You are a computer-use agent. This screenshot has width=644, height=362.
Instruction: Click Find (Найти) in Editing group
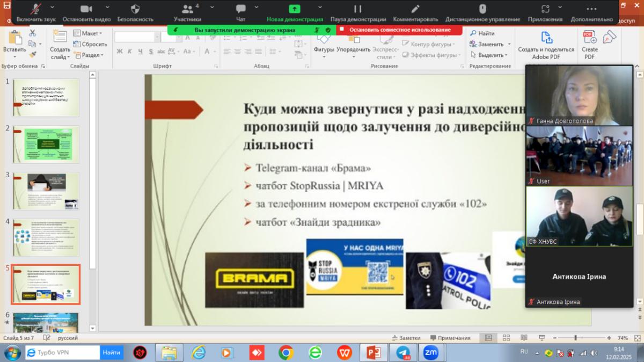(x=482, y=33)
